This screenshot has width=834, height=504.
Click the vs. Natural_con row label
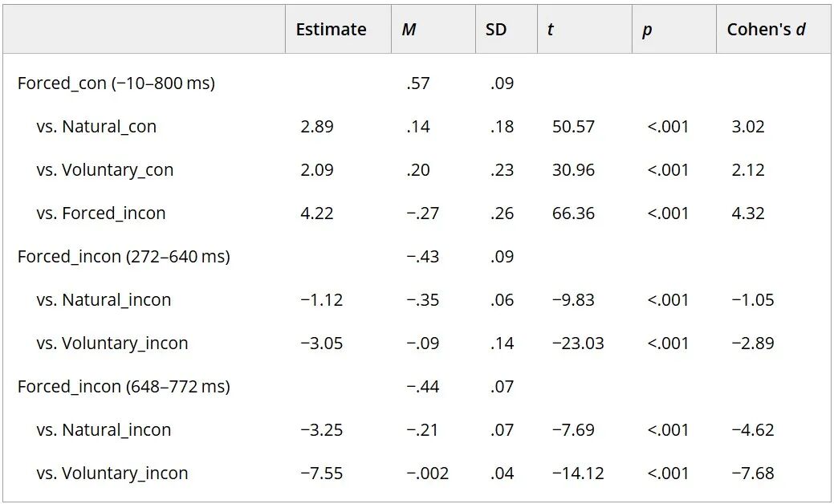tap(96, 127)
